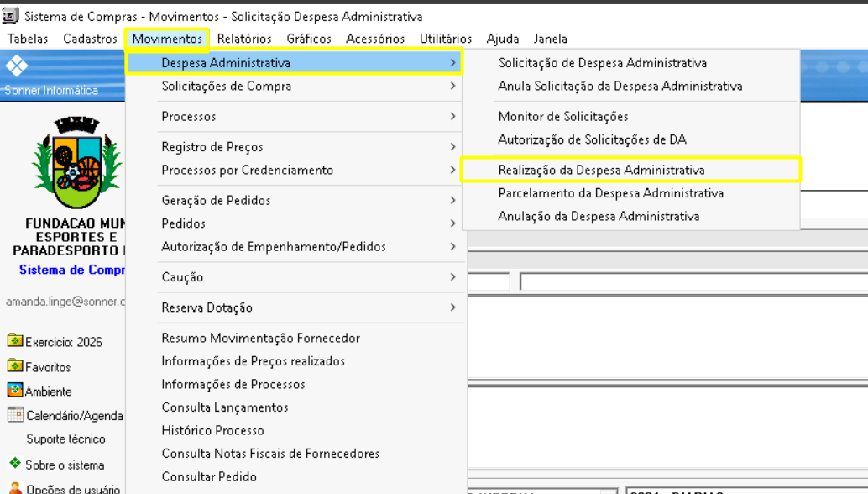Expand the Geração de Pedidos submenu
This screenshot has width=868, height=494.
[x=453, y=200]
